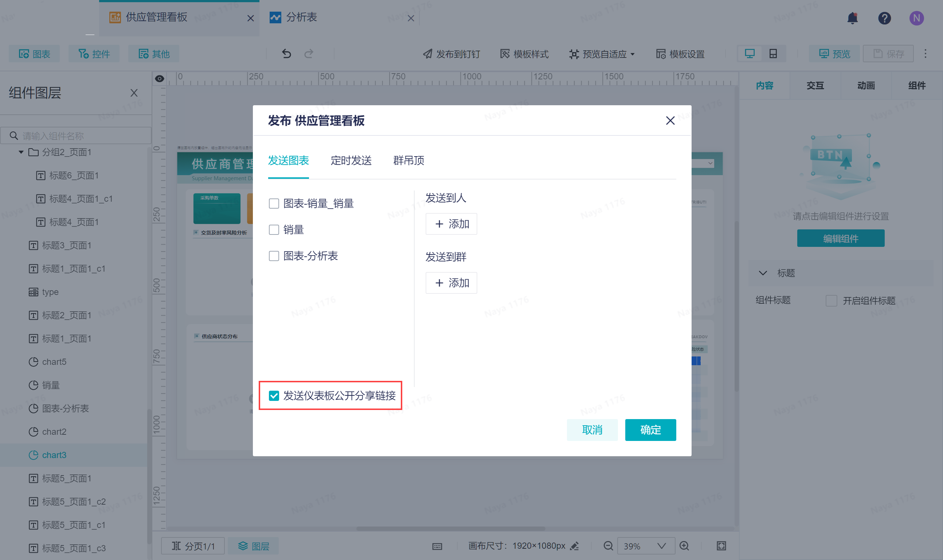Check the 图表-分析表 checkbox in dialog
Screen dimensions: 943x560
[x=274, y=256]
